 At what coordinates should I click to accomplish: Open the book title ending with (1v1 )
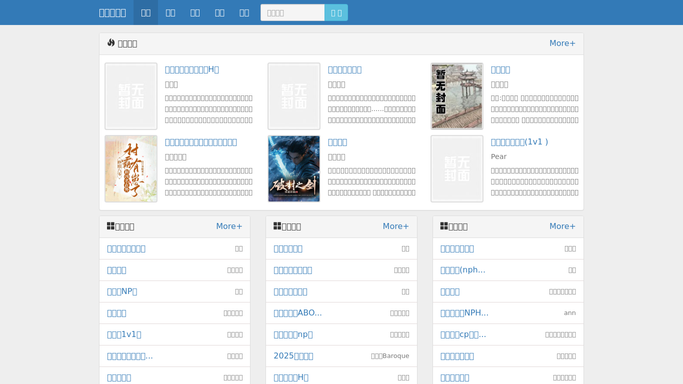519,142
